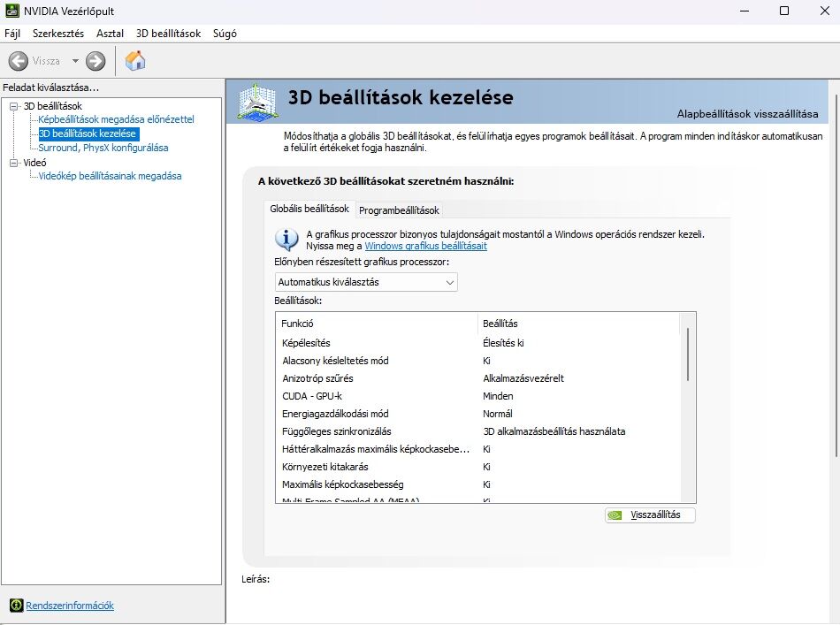Select Képbeállítások megadása előnézettel in the tree

coord(116,119)
